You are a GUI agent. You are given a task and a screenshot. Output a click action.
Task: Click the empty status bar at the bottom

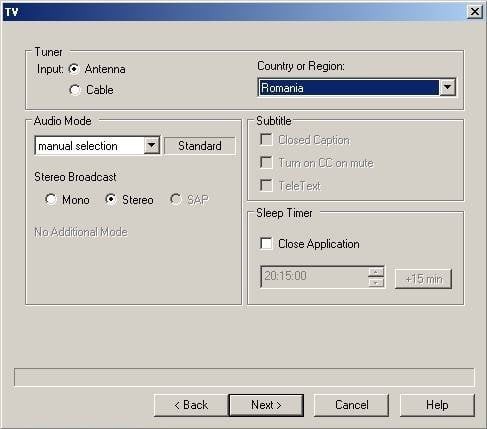244,377
